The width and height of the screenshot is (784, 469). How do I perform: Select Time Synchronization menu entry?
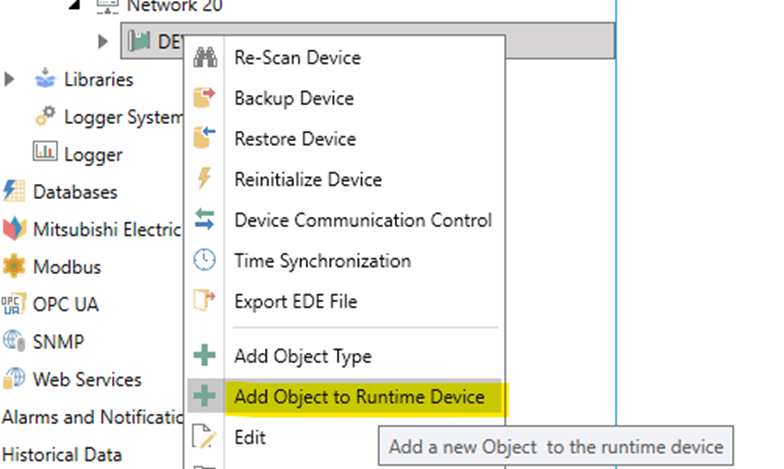click(x=322, y=261)
